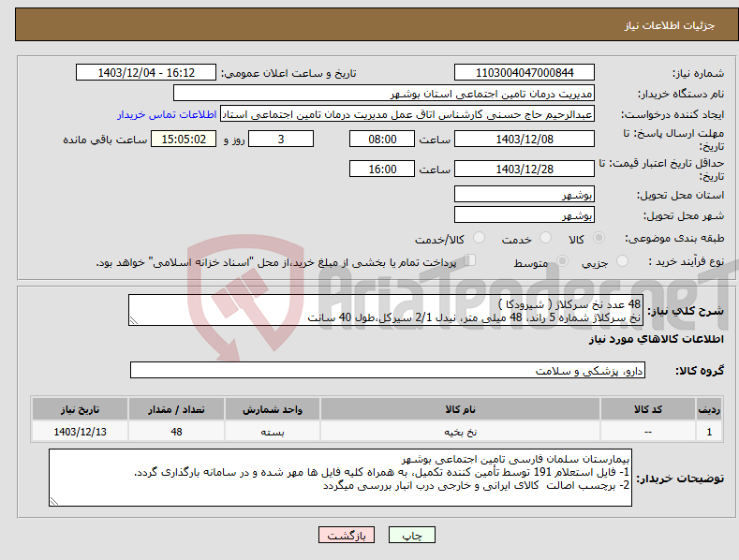The width and height of the screenshot is (739, 560).
Task: Select the متوسط purchase type radio
Action: pos(562,260)
